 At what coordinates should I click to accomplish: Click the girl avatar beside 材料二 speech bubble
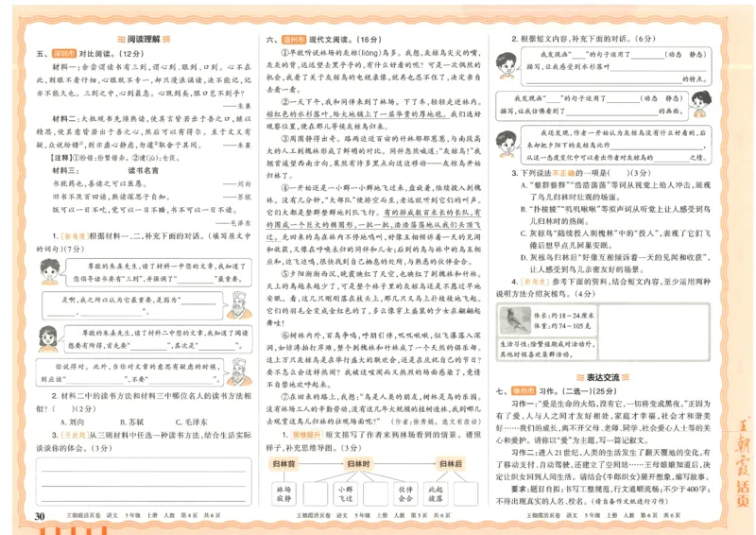(48, 338)
